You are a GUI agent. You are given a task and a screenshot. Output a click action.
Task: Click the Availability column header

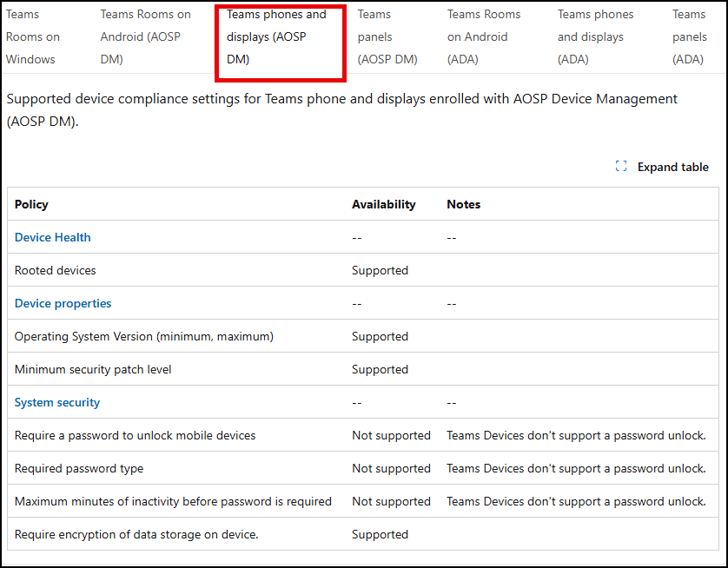[x=383, y=204]
